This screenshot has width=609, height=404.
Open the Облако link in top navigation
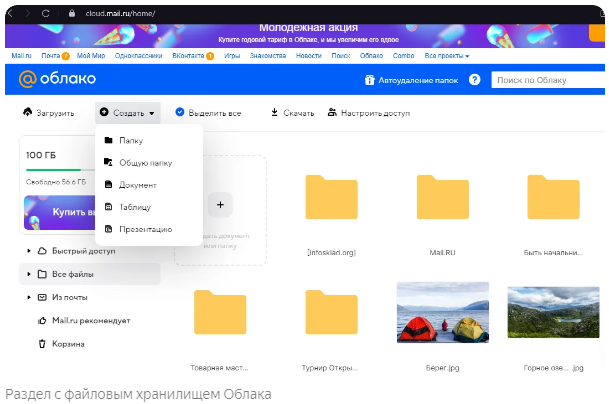point(371,56)
